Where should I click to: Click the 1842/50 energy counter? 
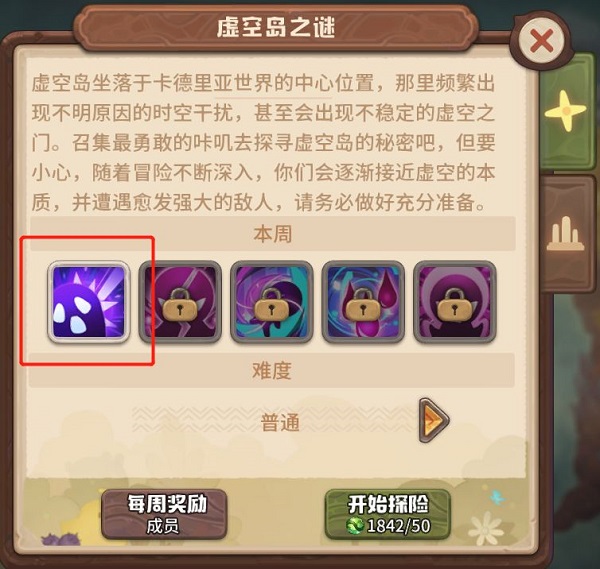(399, 526)
